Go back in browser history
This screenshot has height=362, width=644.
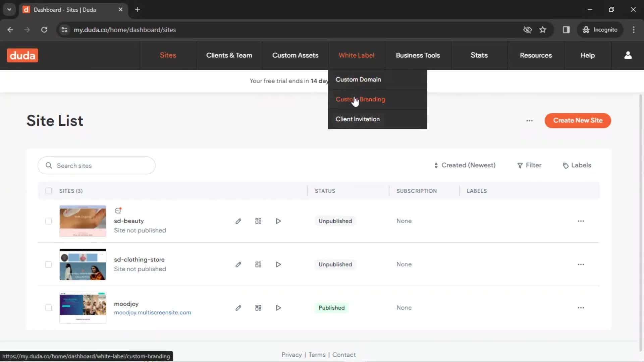click(10, 30)
